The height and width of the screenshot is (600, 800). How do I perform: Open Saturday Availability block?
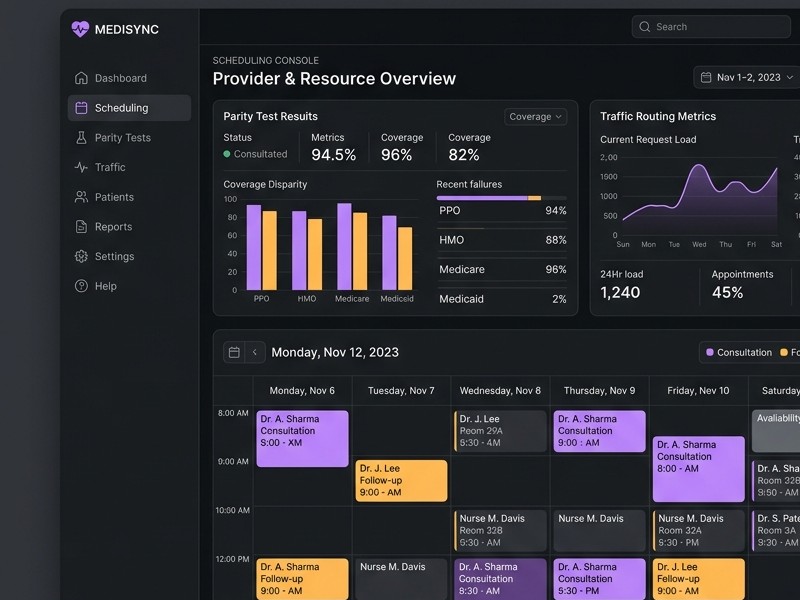776,431
